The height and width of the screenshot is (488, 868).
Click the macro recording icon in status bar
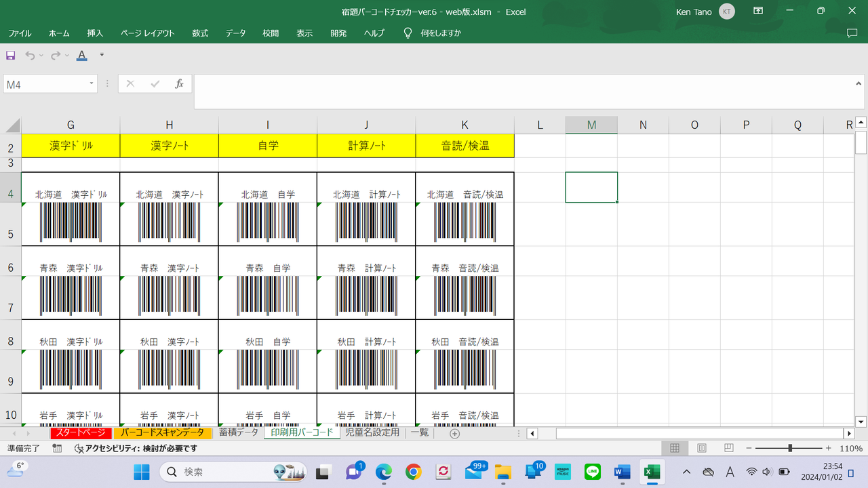click(57, 449)
